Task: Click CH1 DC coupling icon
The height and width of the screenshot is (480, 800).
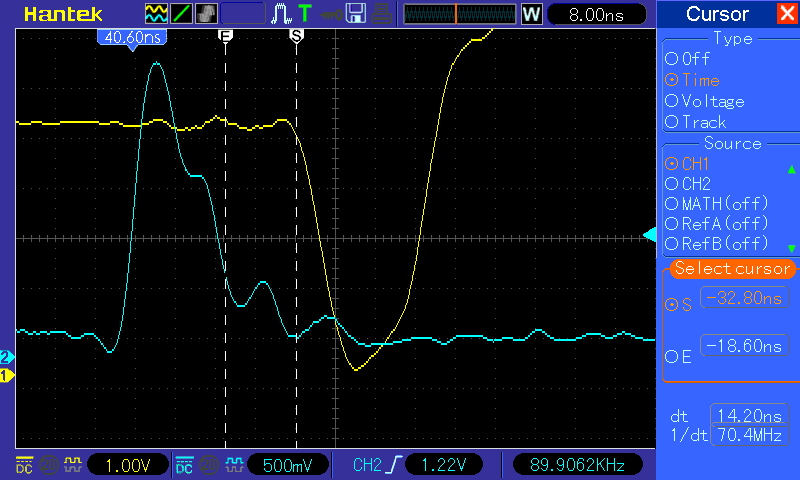Action: (24, 465)
